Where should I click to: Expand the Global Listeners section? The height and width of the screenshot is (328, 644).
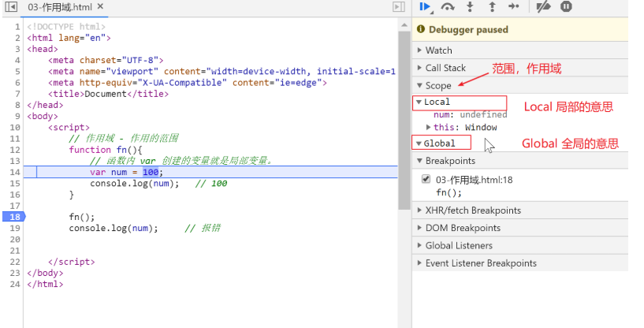(x=520, y=246)
